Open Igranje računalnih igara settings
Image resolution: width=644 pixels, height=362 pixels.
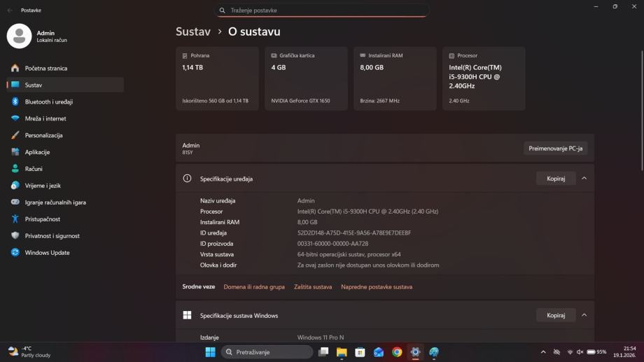[65, 202]
